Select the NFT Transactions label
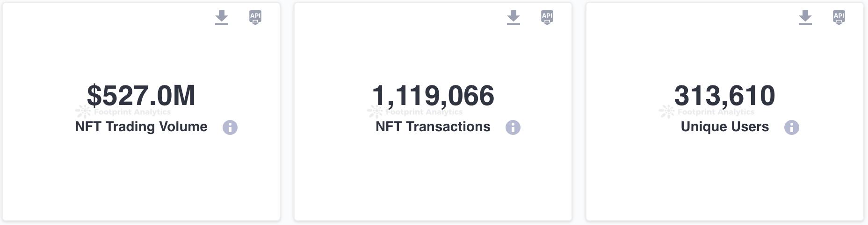Screen dimensions: 868x225 tap(433, 127)
